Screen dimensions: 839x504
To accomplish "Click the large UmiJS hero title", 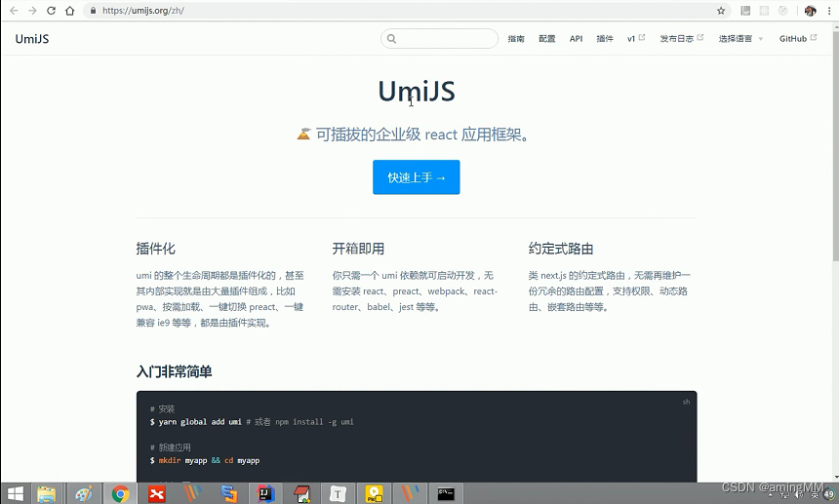I will 417,91.
